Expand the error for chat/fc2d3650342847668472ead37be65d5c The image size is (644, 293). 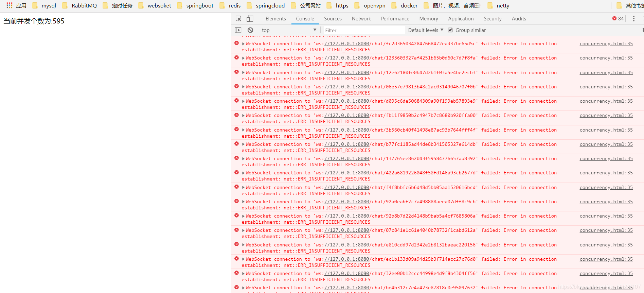pos(243,44)
